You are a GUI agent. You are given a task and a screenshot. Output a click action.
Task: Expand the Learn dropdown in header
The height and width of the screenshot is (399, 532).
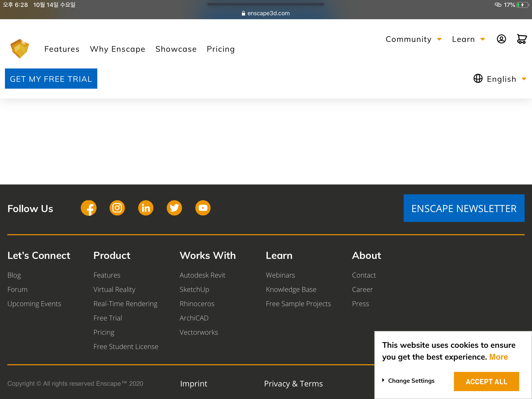(468, 39)
